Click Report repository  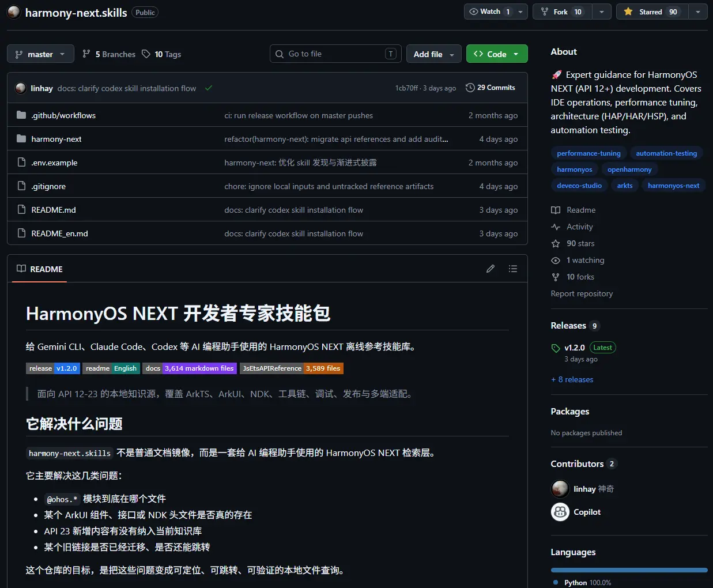pyautogui.click(x=582, y=293)
